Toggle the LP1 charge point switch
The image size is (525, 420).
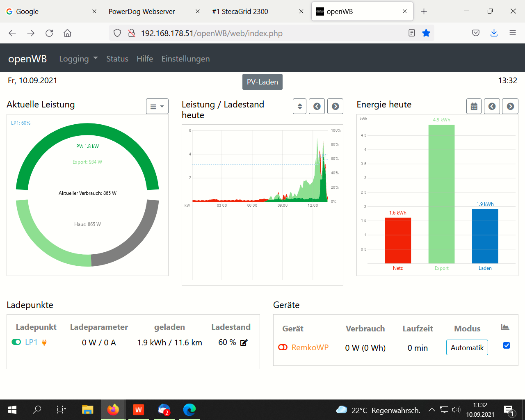coord(16,342)
